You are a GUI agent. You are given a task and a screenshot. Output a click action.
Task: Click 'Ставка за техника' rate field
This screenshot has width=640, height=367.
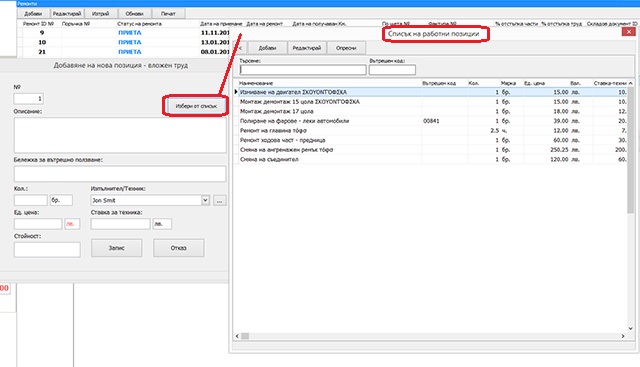click(120, 224)
